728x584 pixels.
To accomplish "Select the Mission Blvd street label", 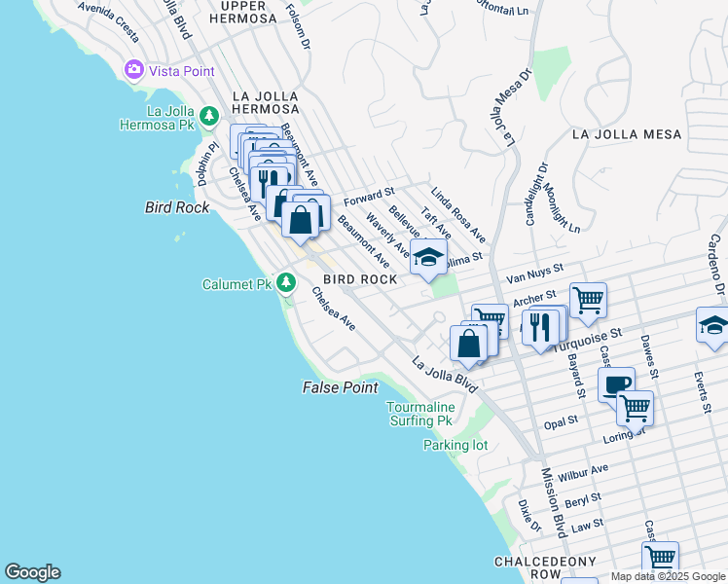I will 555,503.
